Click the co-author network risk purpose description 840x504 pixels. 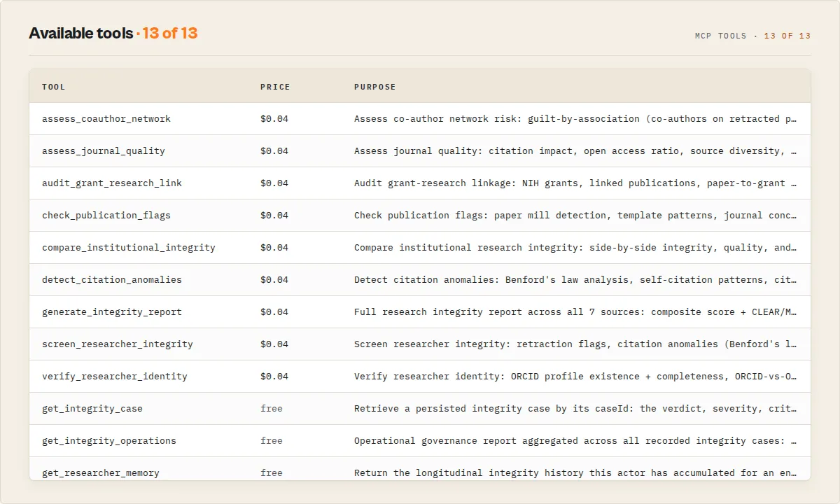point(576,118)
